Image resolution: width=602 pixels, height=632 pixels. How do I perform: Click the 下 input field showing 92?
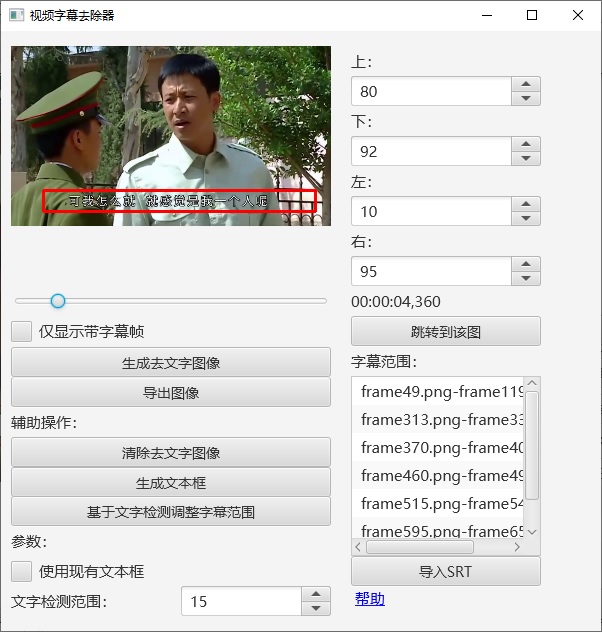pyautogui.click(x=431, y=151)
